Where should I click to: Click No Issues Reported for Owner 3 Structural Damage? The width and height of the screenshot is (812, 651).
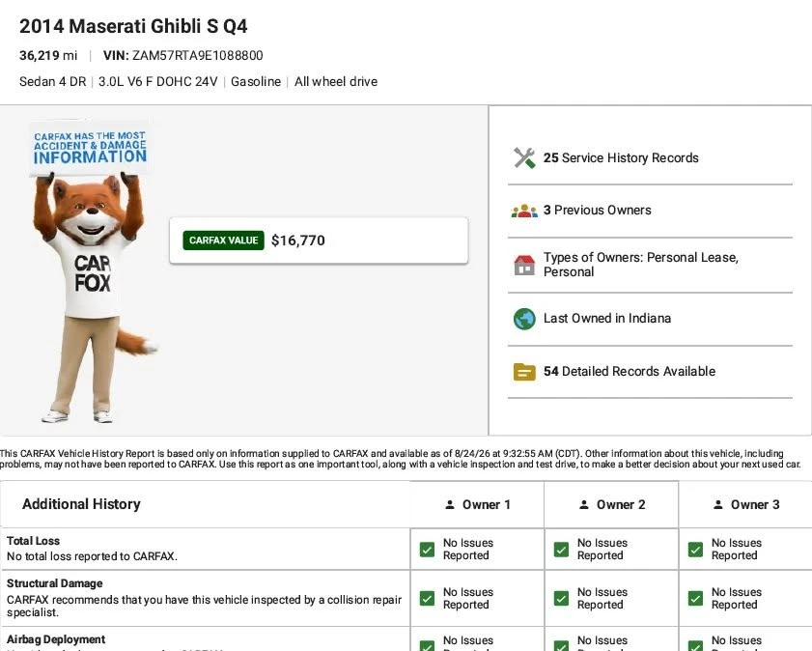(x=737, y=599)
